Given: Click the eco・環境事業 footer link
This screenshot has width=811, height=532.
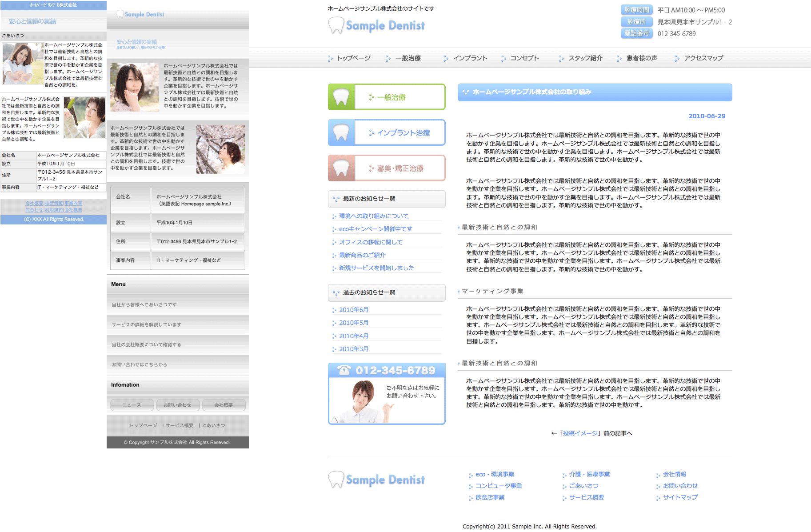Looking at the screenshot, I should click(495, 474).
